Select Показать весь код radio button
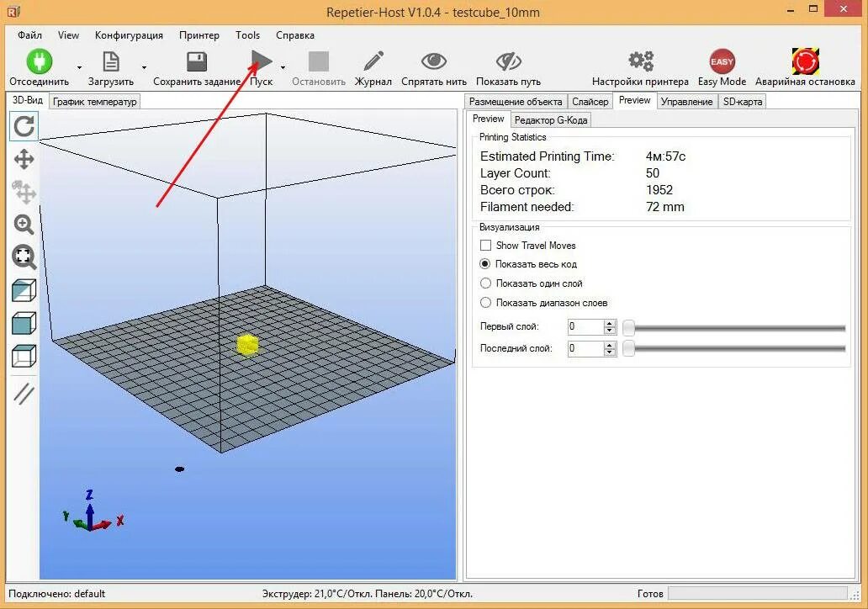868x609 pixels. [x=485, y=264]
